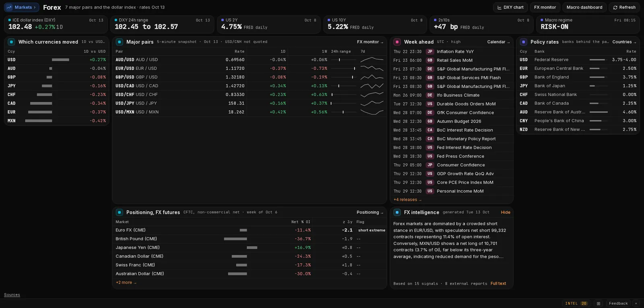Image resolution: width=644 pixels, height=308 pixels.
Task: Click the Refresh button
Action: 624,7
